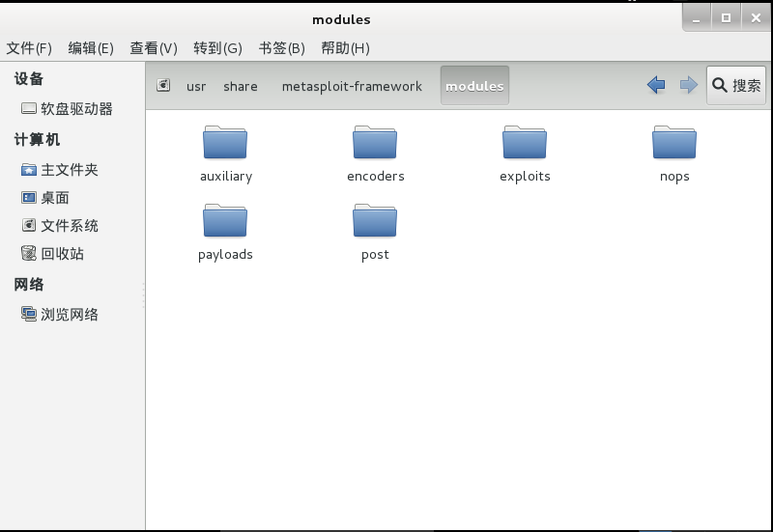This screenshot has height=532, width=773.
Task: Click the 设备 sidebar section header
Action: 29,78
